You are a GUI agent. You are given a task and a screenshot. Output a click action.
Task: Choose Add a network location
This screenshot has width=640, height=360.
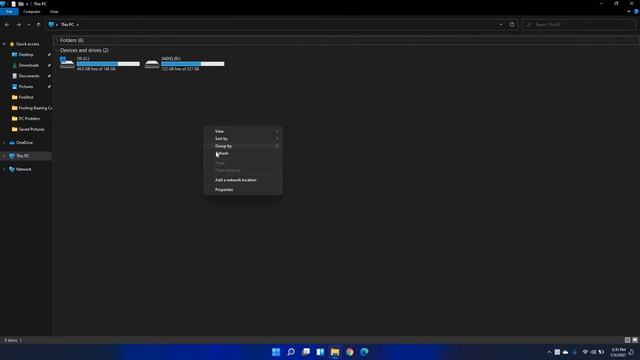click(243, 180)
